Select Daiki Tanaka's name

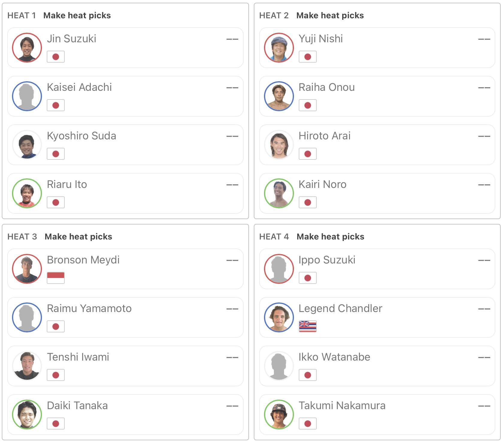click(77, 406)
